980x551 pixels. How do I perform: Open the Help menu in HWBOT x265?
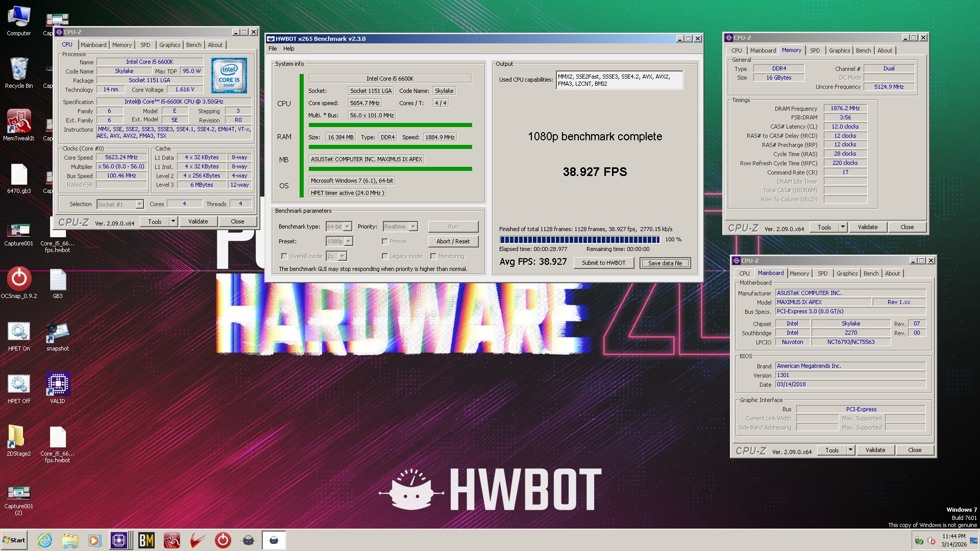(x=289, y=48)
